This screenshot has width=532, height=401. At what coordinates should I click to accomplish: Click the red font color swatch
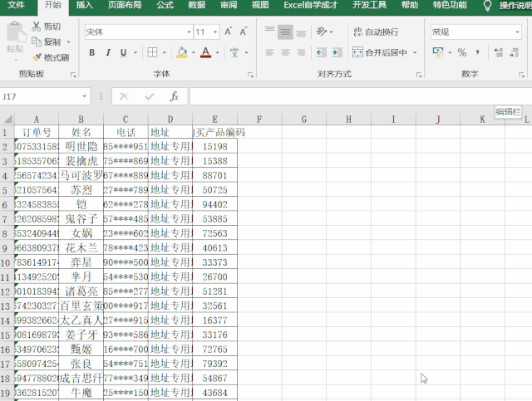[205, 52]
